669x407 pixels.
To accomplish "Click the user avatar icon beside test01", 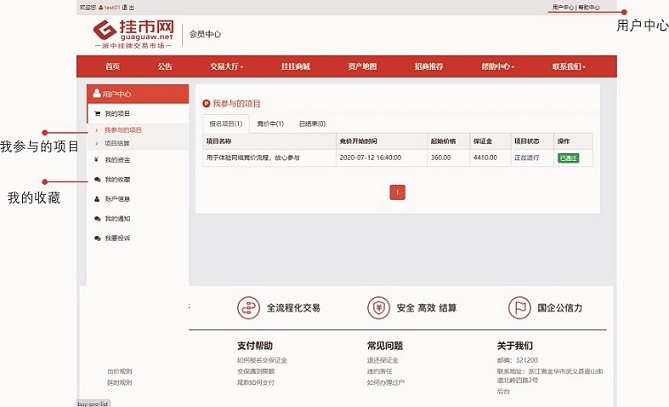I will click(101, 7).
